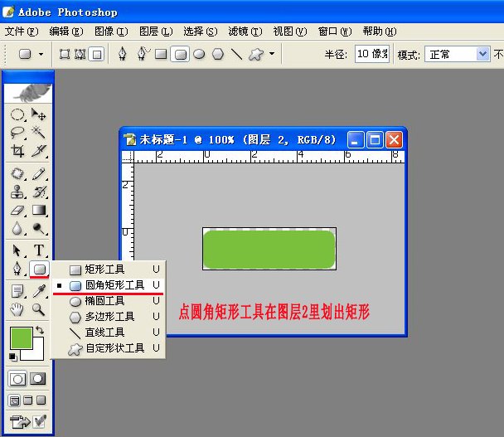Select the Hand tool

[17, 309]
